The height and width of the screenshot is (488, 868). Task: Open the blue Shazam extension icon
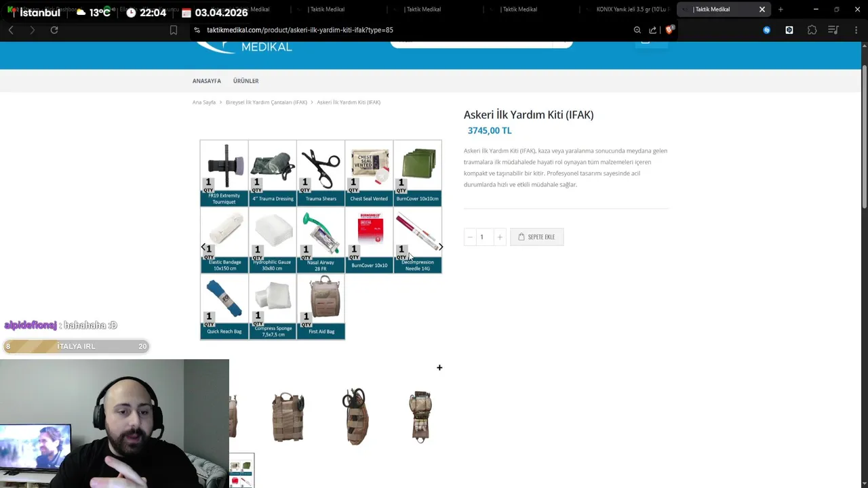tap(767, 30)
